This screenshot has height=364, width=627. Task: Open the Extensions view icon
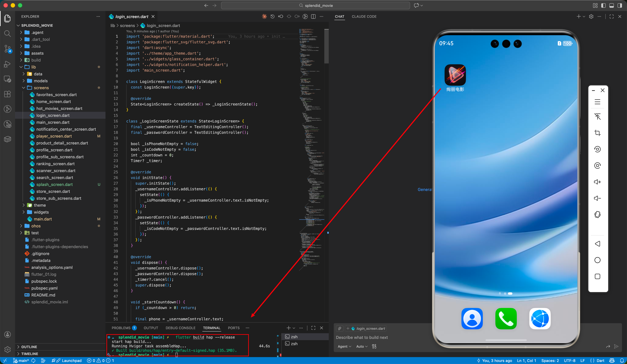tap(8, 94)
